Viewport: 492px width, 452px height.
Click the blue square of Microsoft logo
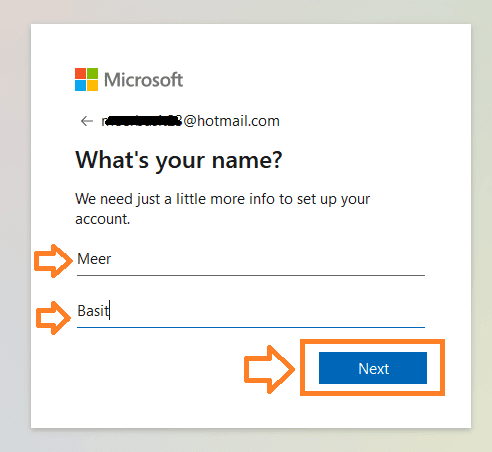tap(80, 86)
